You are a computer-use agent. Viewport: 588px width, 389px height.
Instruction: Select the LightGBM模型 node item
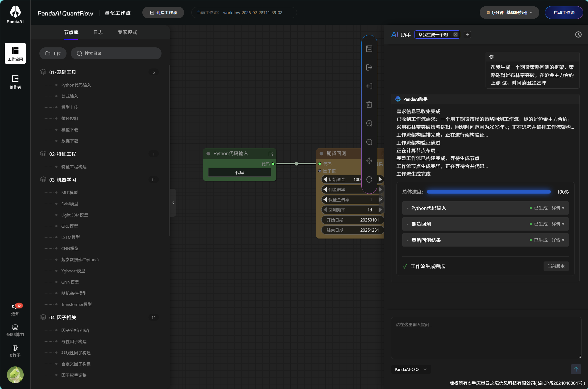[x=74, y=215]
